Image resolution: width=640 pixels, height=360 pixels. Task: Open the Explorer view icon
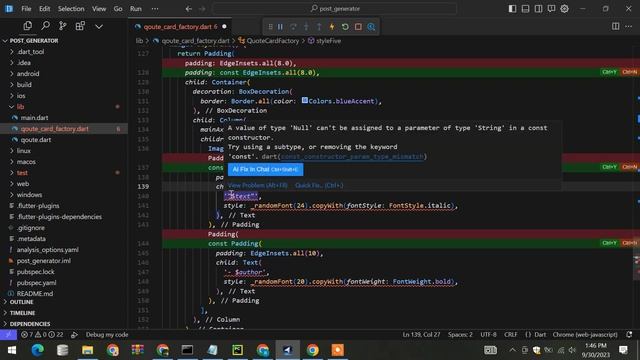[27, 26]
